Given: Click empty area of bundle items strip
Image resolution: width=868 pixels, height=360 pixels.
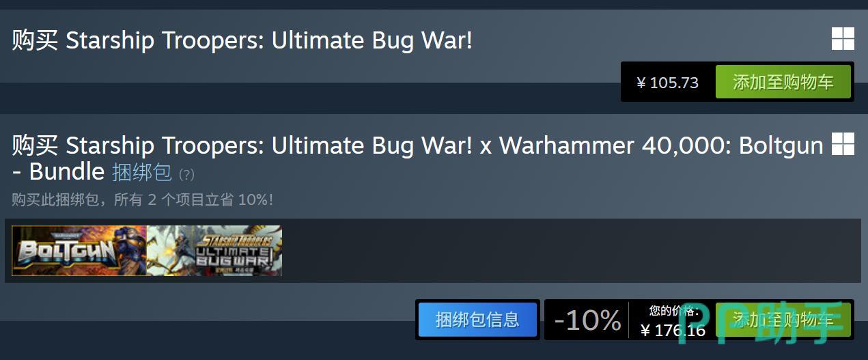Looking at the screenshot, I should pos(571,251).
